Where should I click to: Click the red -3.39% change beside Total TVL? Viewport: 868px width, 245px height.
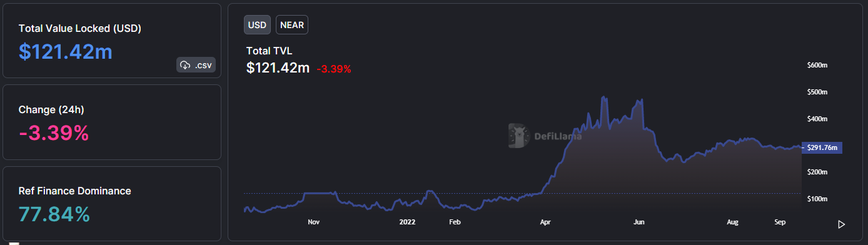(334, 69)
